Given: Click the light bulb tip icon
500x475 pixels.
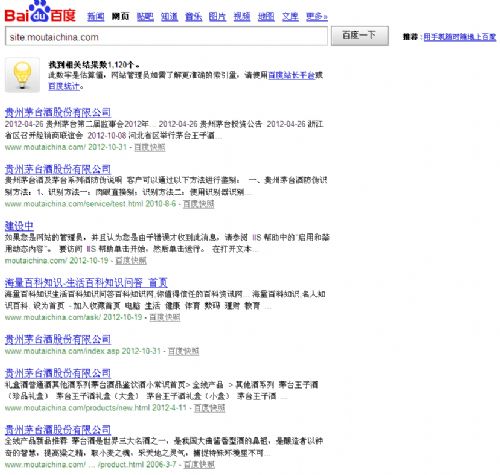Looking at the screenshot, I should point(22,75).
